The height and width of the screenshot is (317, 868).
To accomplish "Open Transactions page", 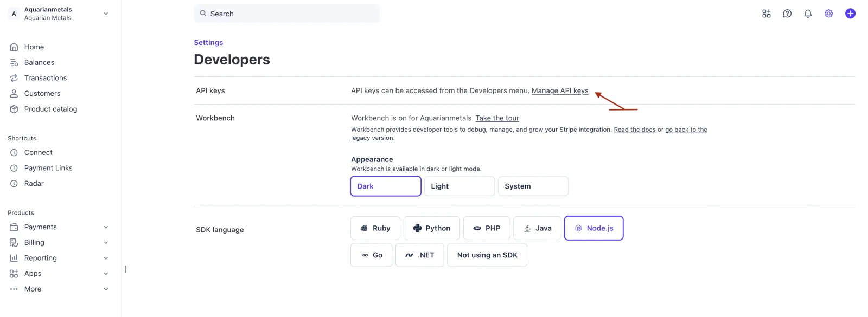I will pyautogui.click(x=46, y=78).
